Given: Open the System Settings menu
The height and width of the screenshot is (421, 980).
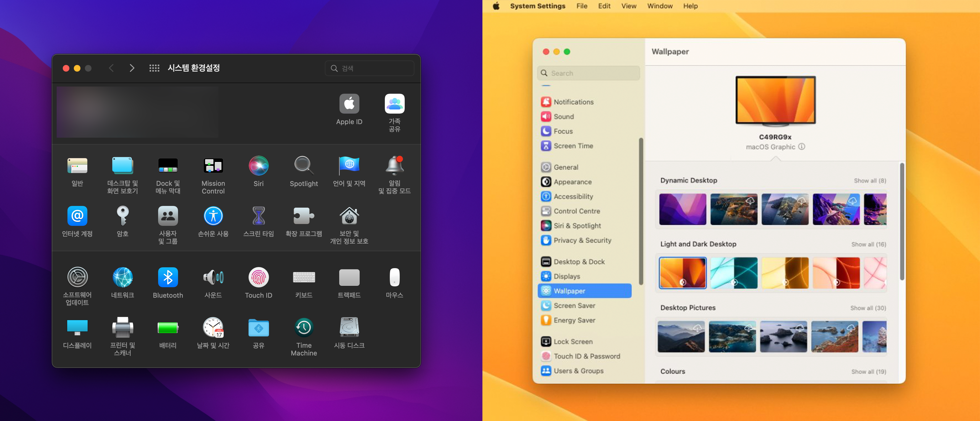Looking at the screenshot, I should [537, 6].
